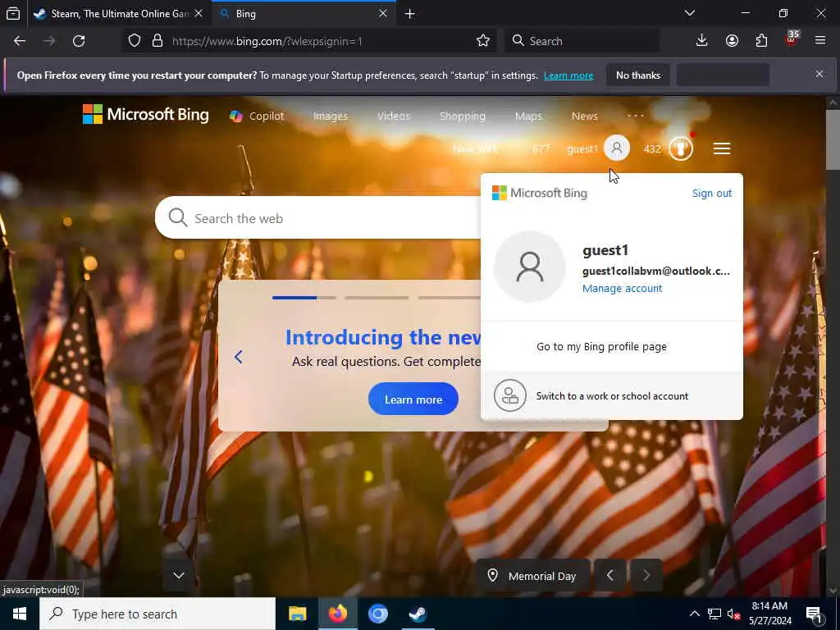The height and width of the screenshot is (630, 840).
Task: Open the Learn more startup link
Action: 568,75
